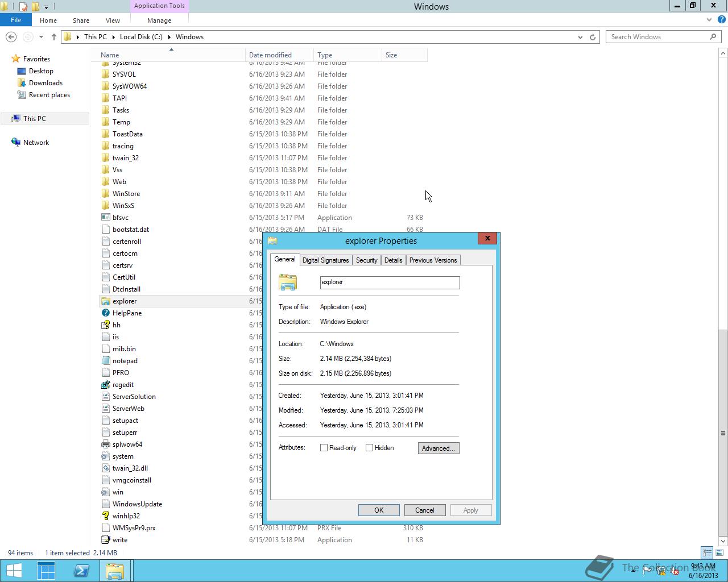Click the SysWOW64 folder icon
Image resolution: width=728 pixels, height=582 pixels.
coord(105,86)
